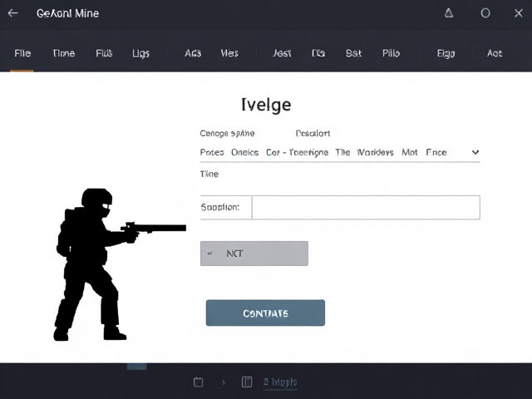Open the Ligs tab
Viewport: 532px width, 399px height.
point(140,53)
